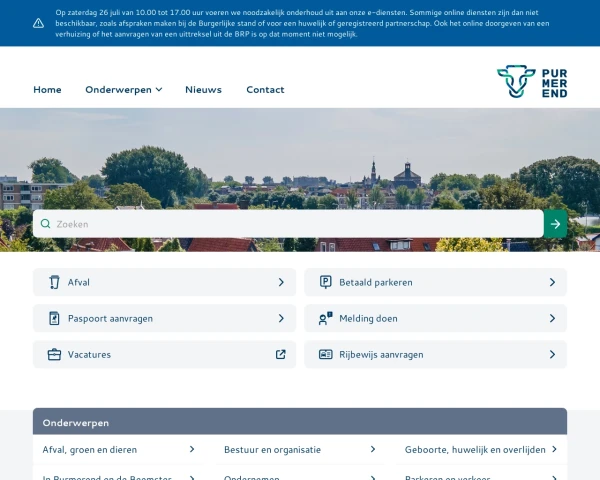This screenshot has width=600, height=480.
Task: Open the Melding doen link
Action: click(435, 318)
